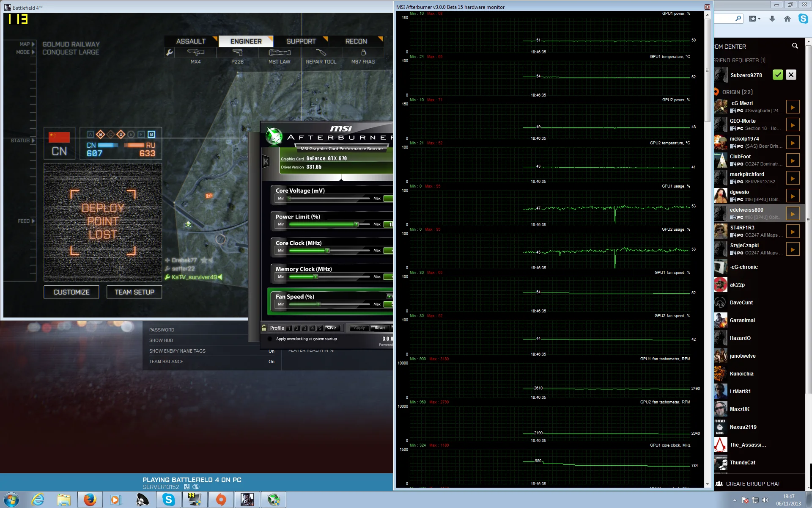Join GEO-Morte's game

point(793,125)
